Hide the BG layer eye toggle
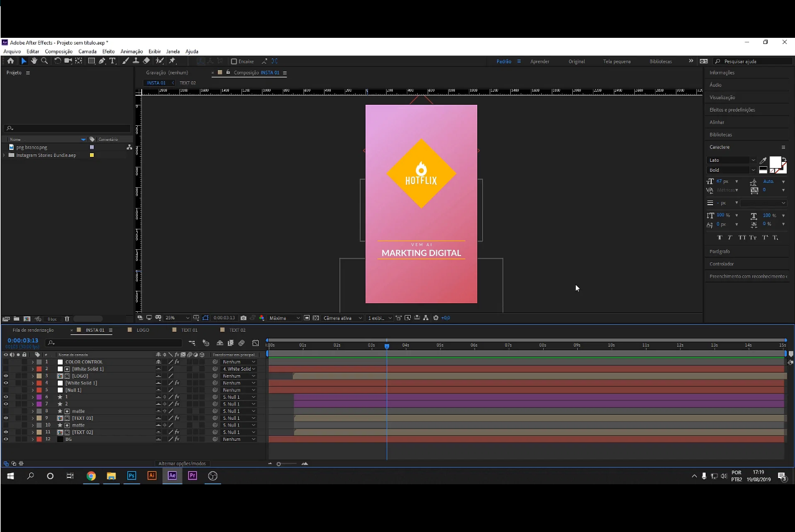This screenshot has width=795, height=532. pos(6,440)
